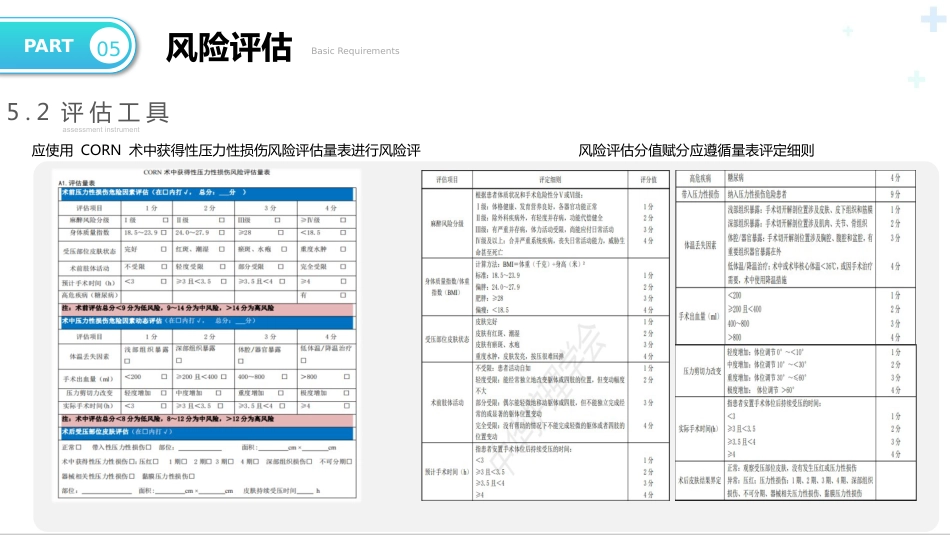Click the 总分 blank in 术前 header

226,192
